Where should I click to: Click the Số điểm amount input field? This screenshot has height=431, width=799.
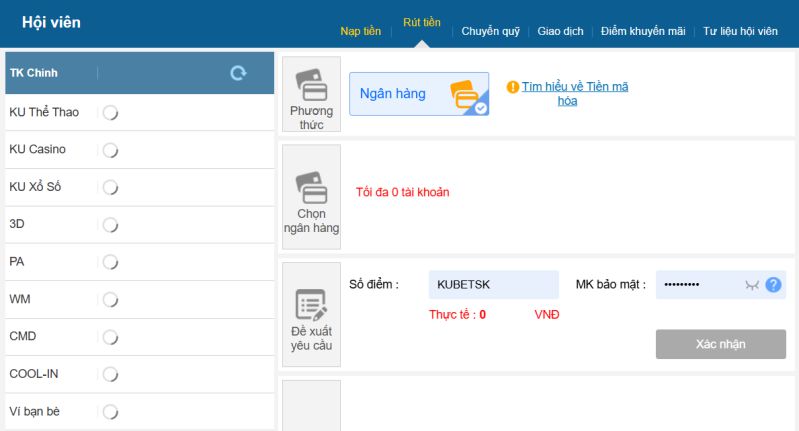coord(493,284)
